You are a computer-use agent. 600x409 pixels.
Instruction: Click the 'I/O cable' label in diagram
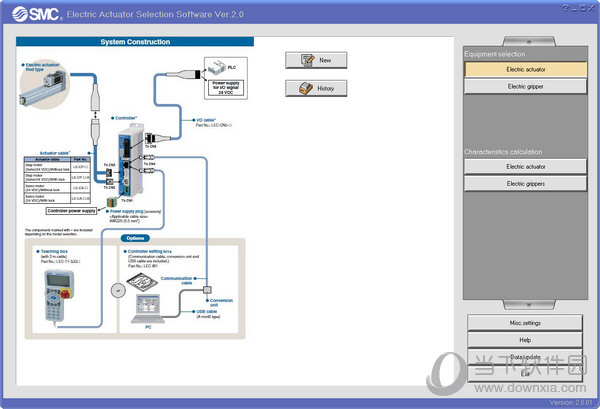point(206,120)
